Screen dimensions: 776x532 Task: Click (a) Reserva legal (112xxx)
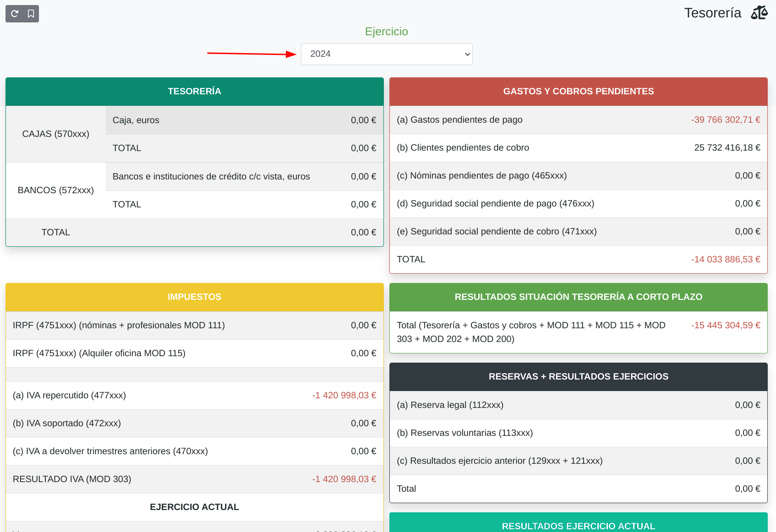tap(450, 405)
